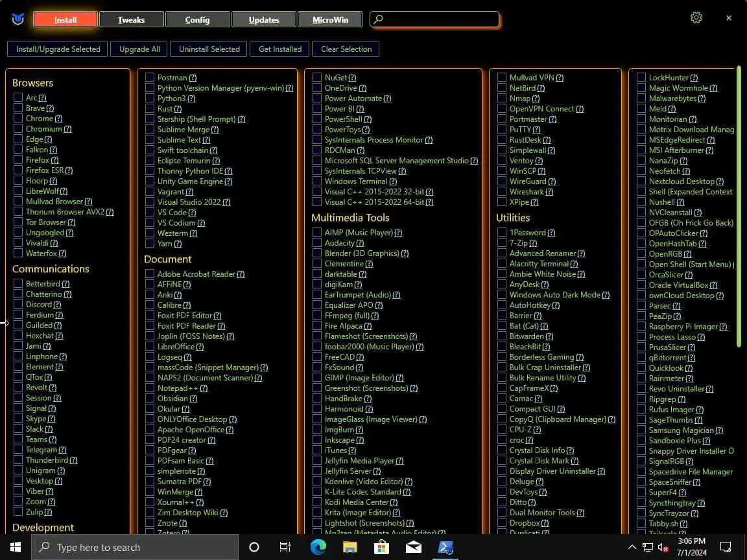Screen dimensions: 747x560
Task: Switch to the Install tab
Action: coord(65,19)
